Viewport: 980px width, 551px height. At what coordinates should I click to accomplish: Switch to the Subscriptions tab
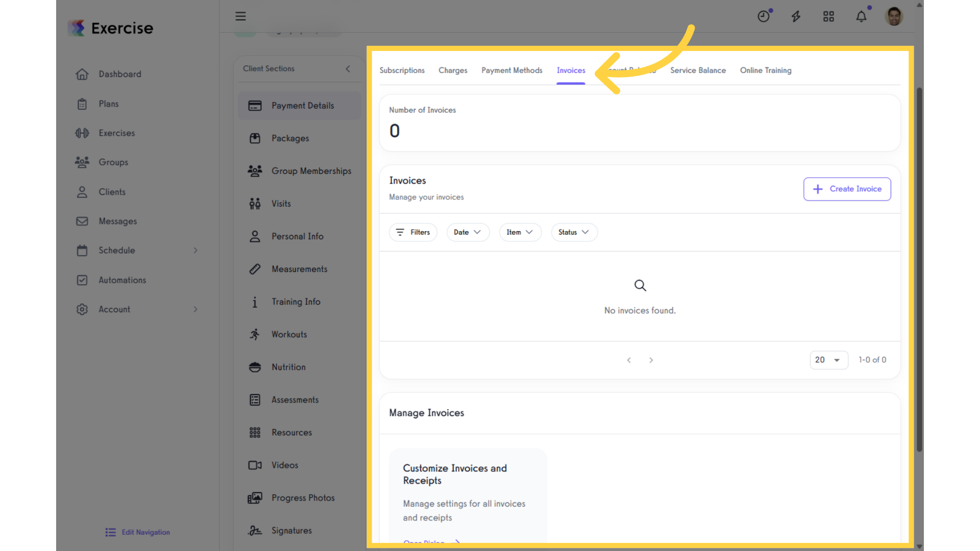click(402, 70)
